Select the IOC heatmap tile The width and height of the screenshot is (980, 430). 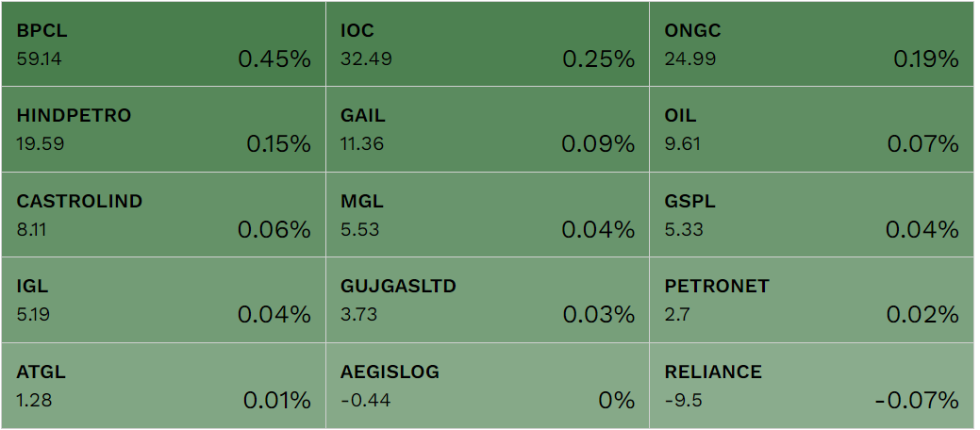(487, 44)
